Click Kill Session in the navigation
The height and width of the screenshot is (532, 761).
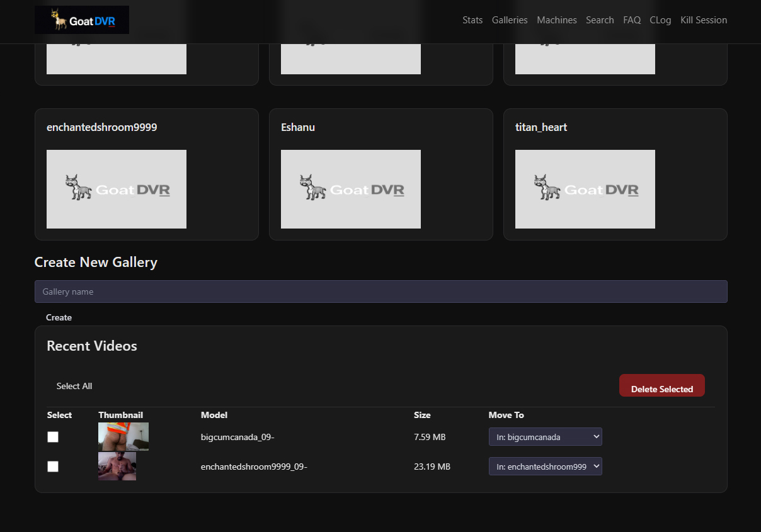click(704, 20)
